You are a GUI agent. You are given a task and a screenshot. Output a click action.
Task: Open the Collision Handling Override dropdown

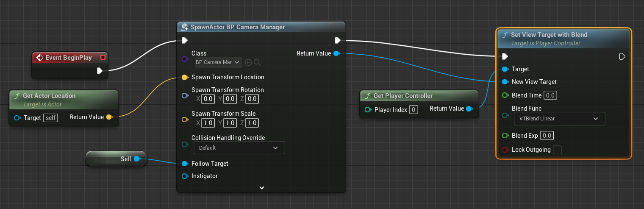(239, 148)
